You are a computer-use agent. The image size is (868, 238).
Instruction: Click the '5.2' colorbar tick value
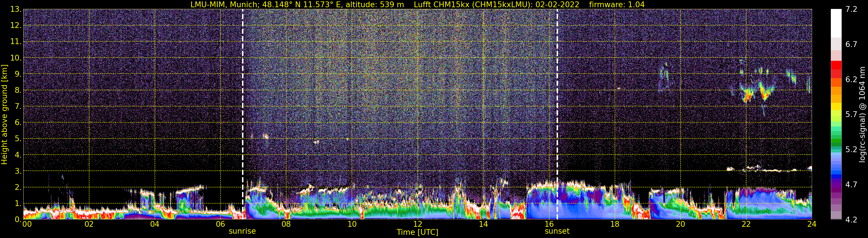click(x=851, y=149)
